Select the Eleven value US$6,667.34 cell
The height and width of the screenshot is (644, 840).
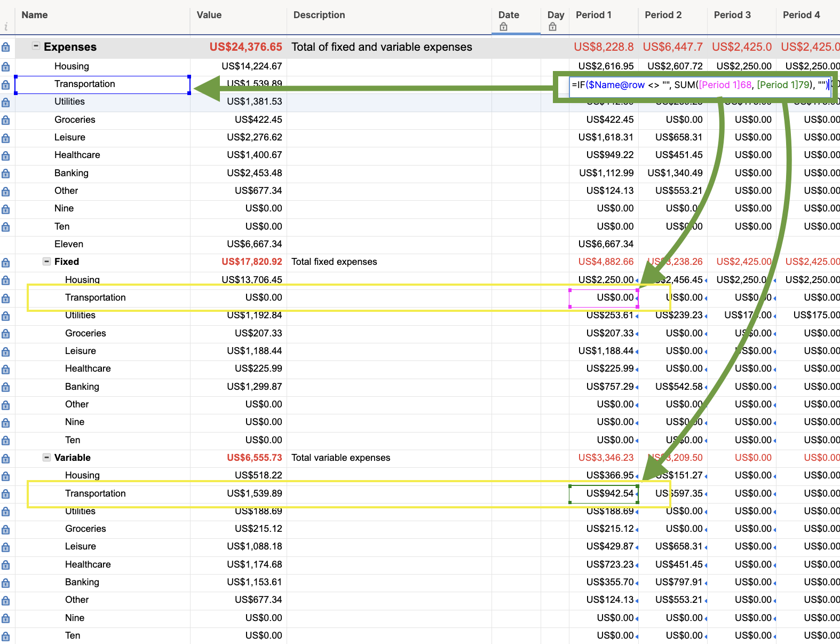pyautogui.click(x=239, y=244)
